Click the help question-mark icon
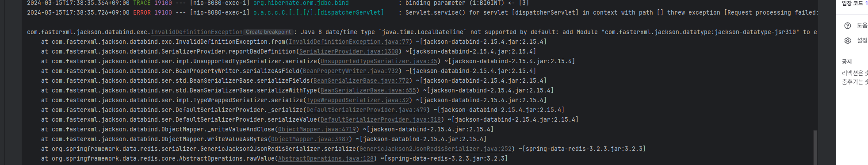 pyautogui.click(x=848, y=26)
